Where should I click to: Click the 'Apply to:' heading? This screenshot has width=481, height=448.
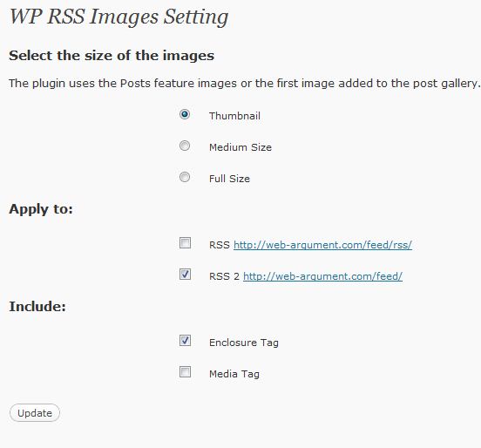[x=41, y=209]
